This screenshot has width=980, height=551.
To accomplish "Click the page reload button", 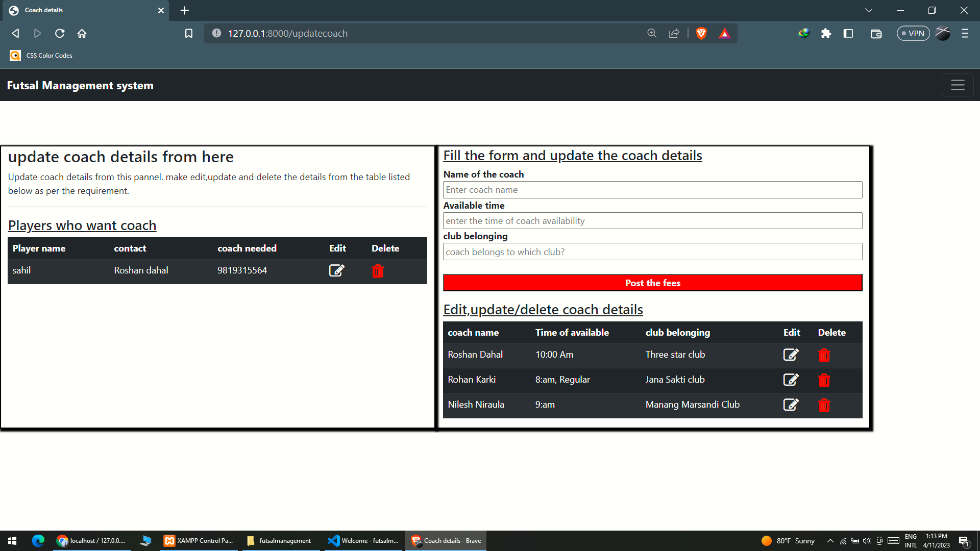I will (x=60, y=33).
